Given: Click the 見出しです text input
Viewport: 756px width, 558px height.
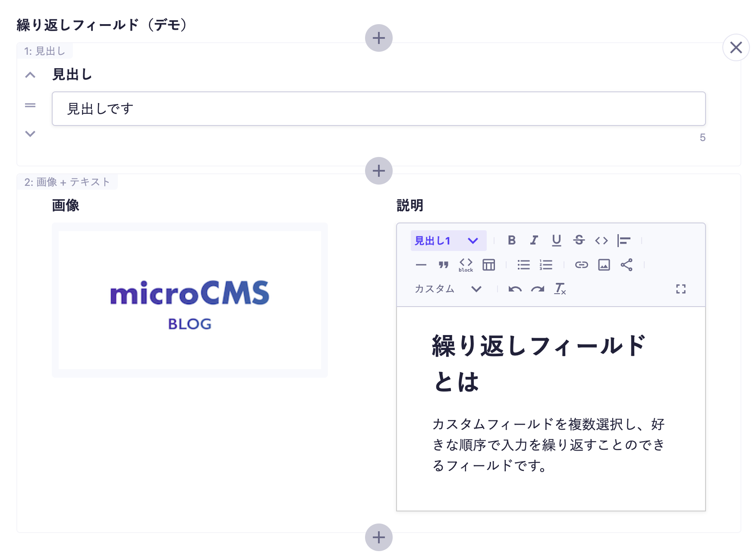Looking at the screenshot, I should [379, 109].
